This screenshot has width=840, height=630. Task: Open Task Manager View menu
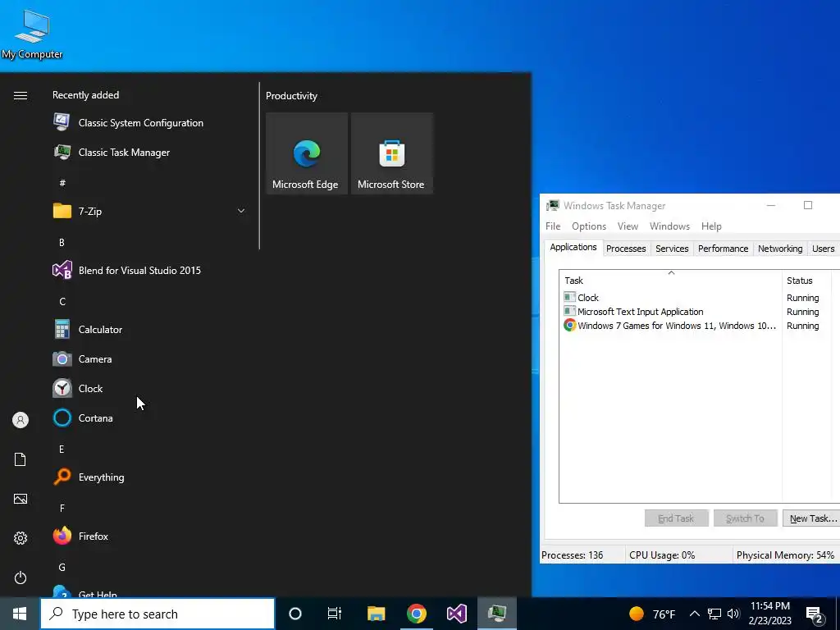tap(628, 226)
